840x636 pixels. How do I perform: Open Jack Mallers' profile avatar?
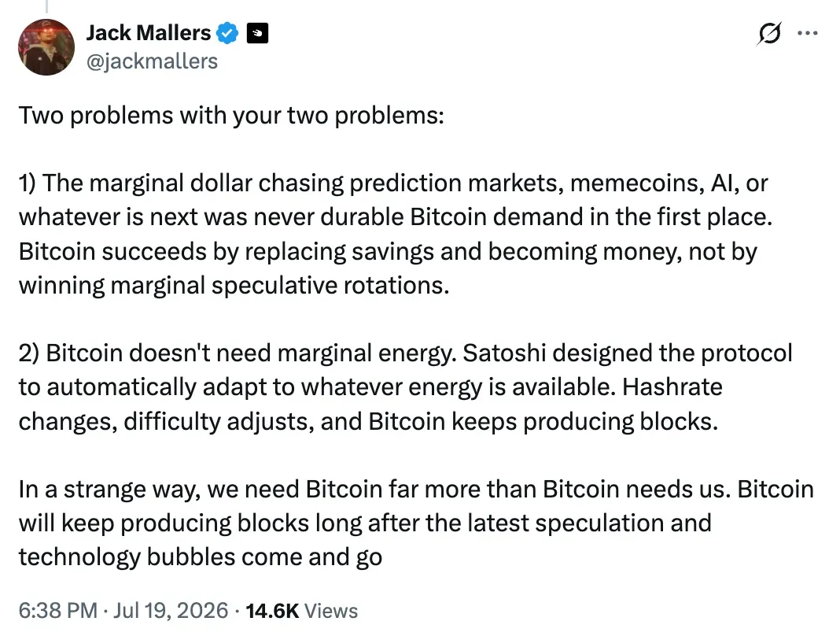[x=46, y=47]
